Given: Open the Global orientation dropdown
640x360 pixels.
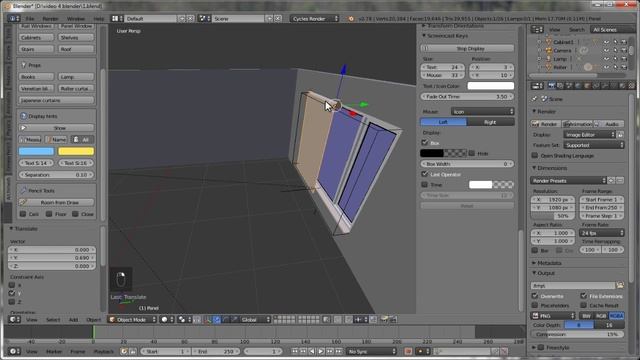Looking at the screenshot, I should [x=255, y=320].
